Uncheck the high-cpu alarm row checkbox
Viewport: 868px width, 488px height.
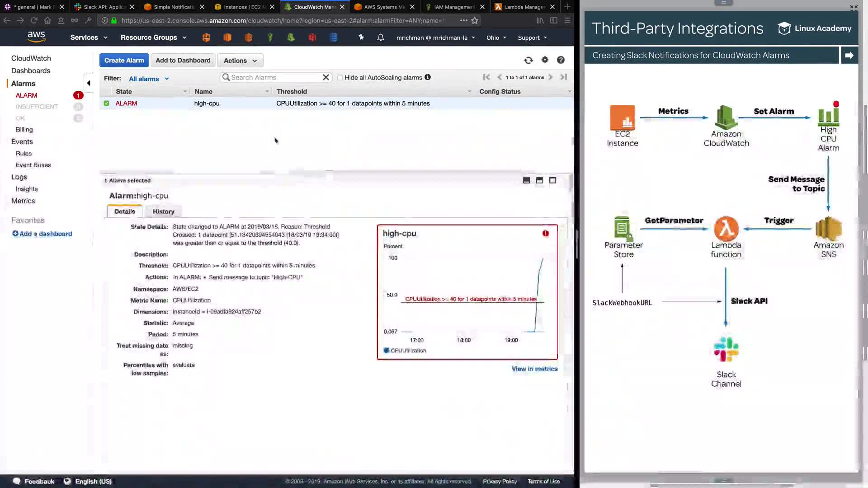[x=107, y=103]
